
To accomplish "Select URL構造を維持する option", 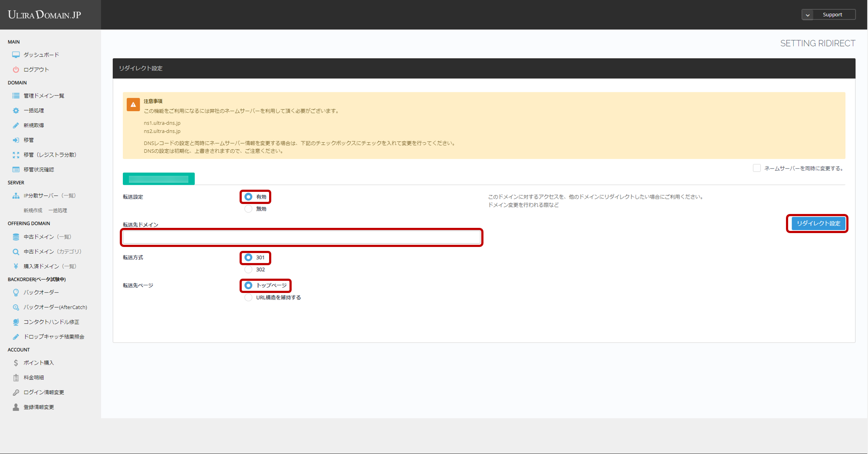I will (x=248, y=297).
